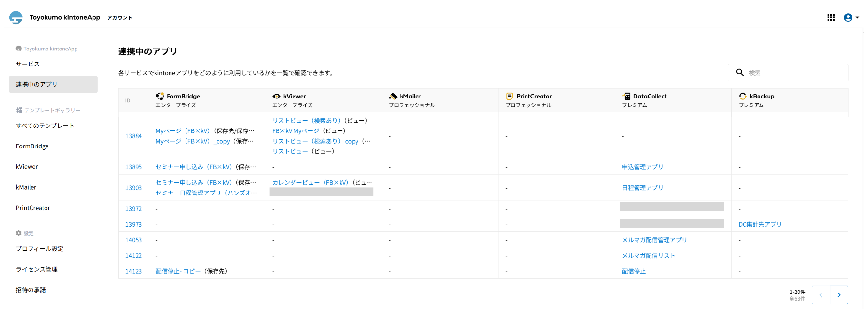The image size is (868, 309).
Task: Open FB×kV Myページ view link
Action: [295, 131]
